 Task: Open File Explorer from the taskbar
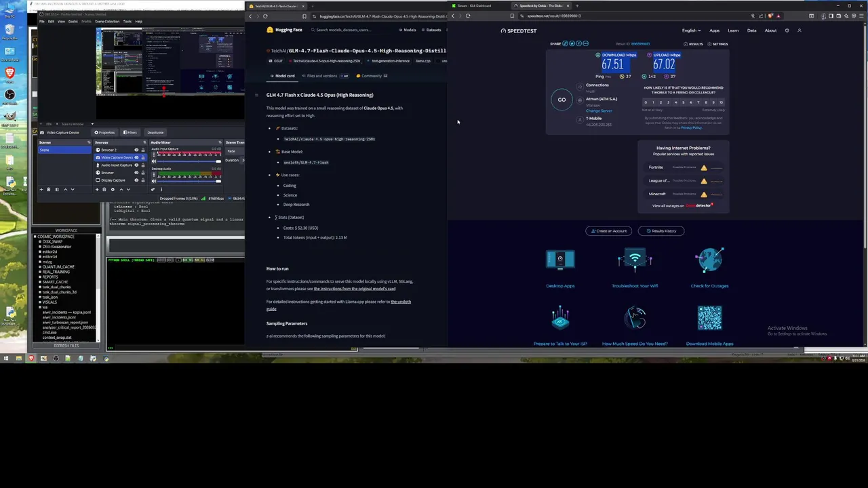pos(19,359)
